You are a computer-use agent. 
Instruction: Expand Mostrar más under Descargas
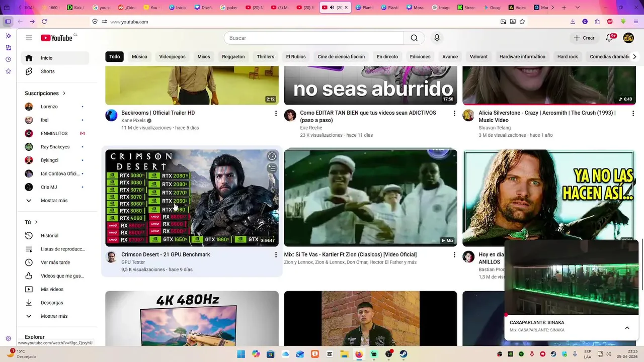click(x=55, y=316)
